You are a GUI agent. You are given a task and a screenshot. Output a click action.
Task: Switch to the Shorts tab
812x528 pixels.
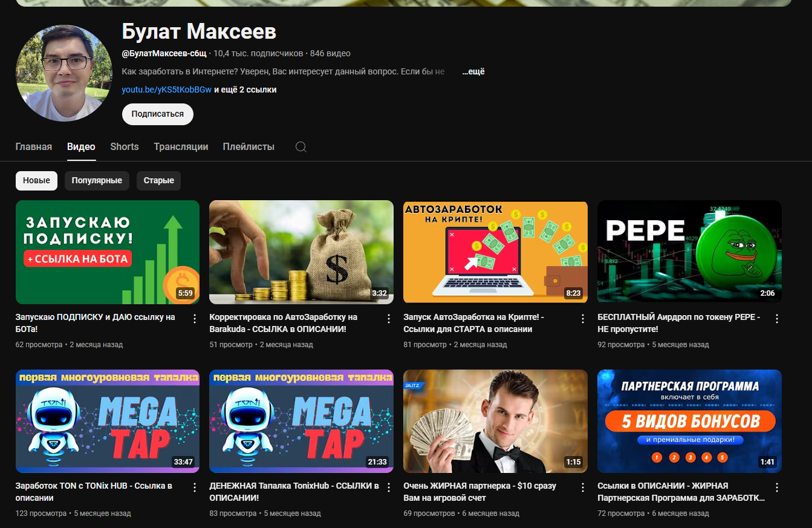pyautogui.click(x=124, y=146)
